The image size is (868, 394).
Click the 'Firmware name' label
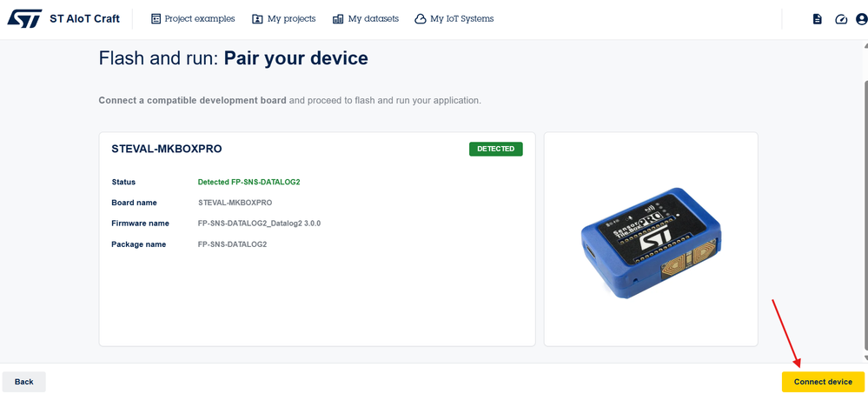coord(140,224)
